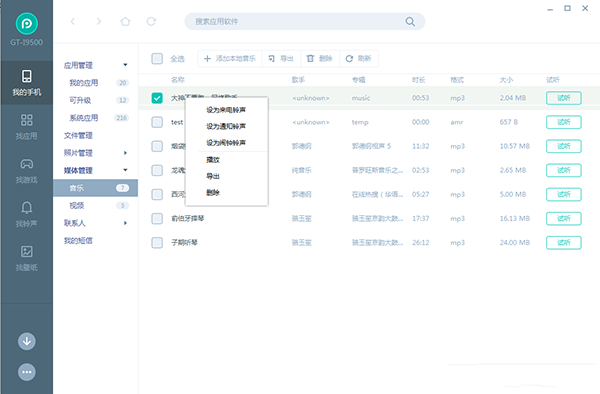
Task: Sort by the Name (名称) column header
Action: (178, 80)
